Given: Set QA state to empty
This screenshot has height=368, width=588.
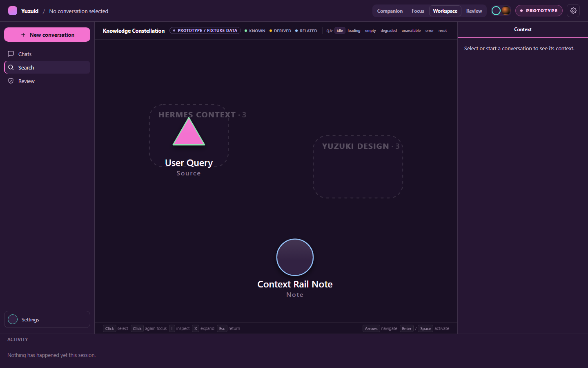Looking at the screenshot, I should [370, 31].
